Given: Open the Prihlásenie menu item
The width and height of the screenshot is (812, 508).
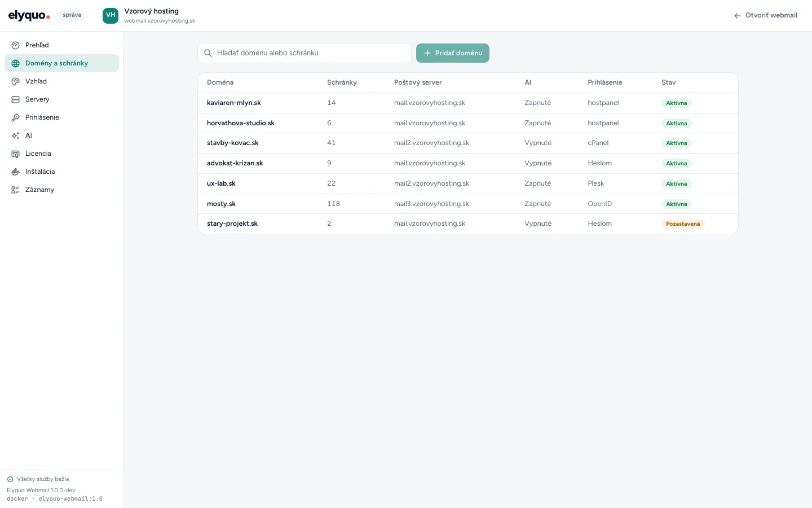Looking at the screenshot, I should coord(62,117).
